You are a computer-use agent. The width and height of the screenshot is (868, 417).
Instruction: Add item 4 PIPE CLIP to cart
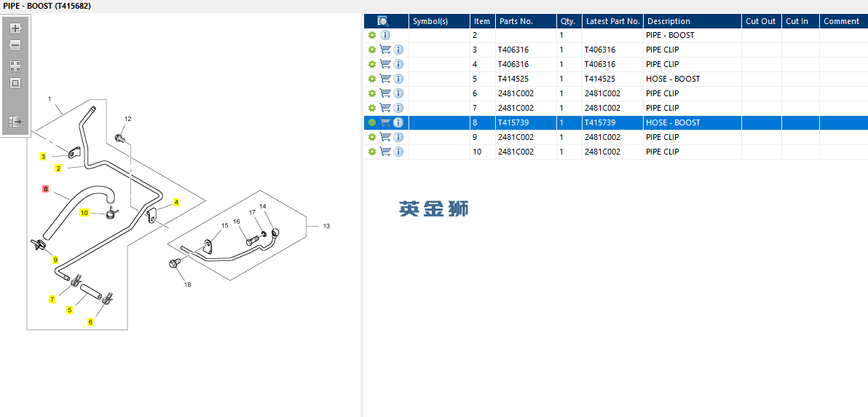(x=385, y=64)
